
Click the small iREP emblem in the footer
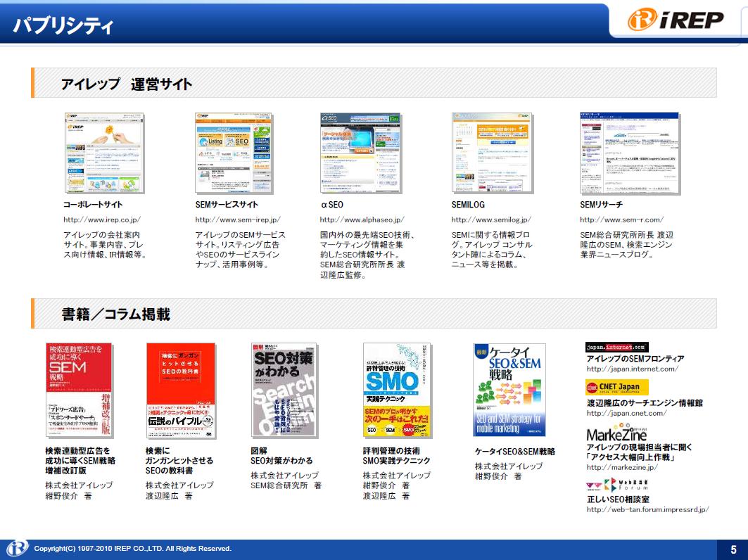17,549
